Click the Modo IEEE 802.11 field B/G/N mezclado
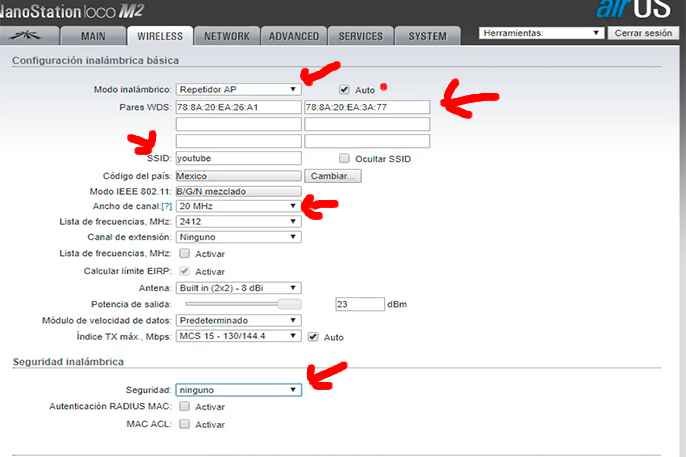 (238, 192)
